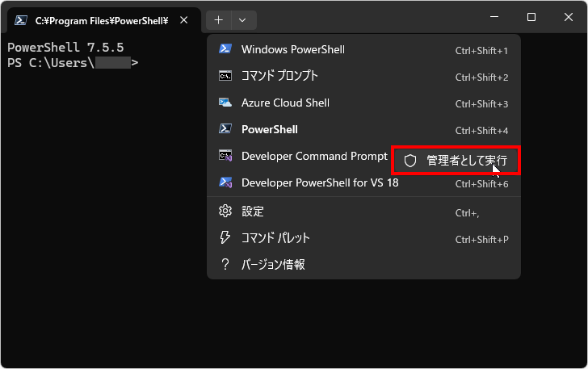Select Windows PowerShell menu entry

292,49
